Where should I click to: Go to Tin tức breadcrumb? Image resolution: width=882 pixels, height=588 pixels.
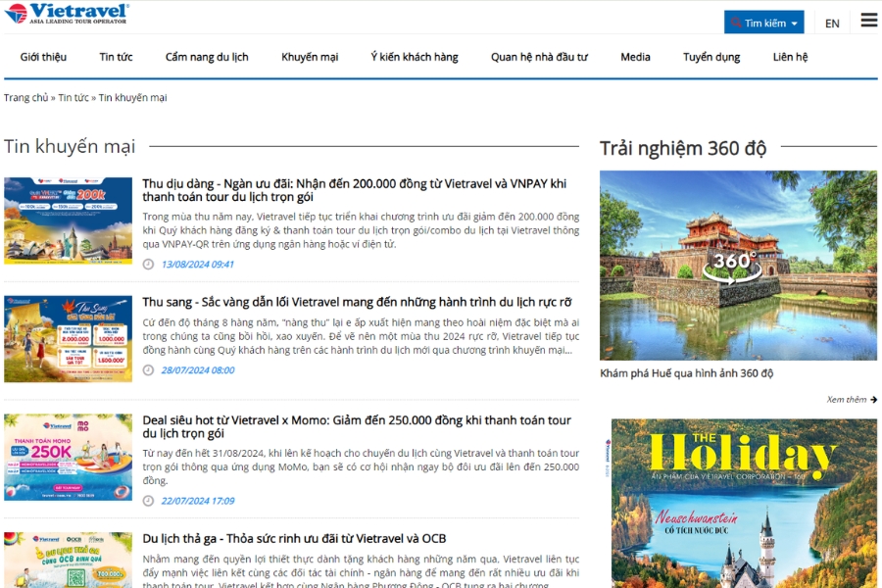tap(73, 97)
